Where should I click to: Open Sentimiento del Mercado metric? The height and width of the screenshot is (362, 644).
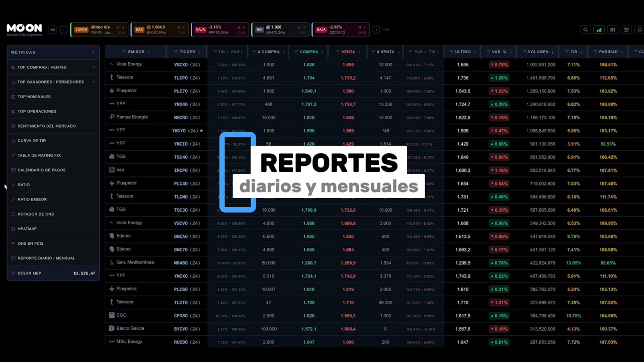(x=53, y=126)
